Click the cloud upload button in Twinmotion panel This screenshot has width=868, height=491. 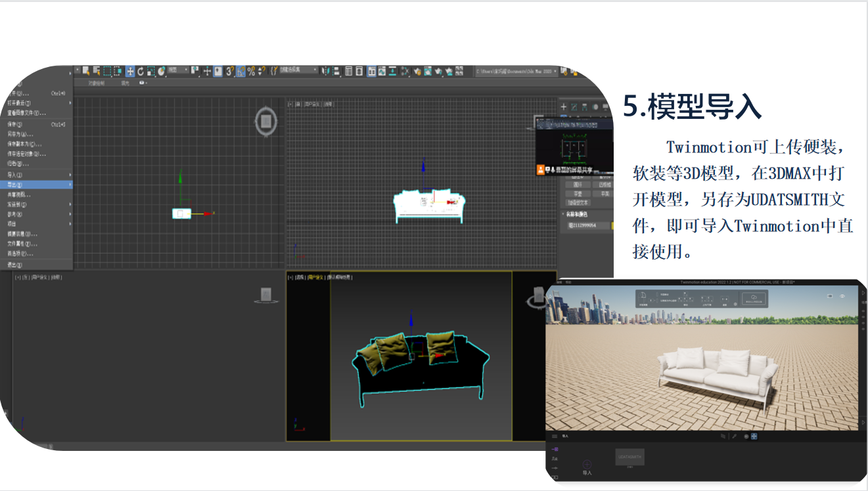pos(754,298)
